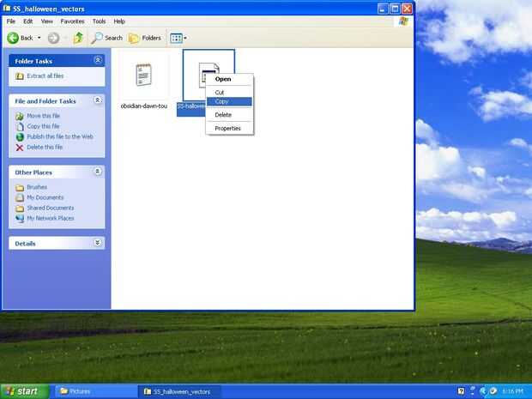Click the My Network Places icon
Viewport: 532px width, 399px height.
tap(20, 219)
